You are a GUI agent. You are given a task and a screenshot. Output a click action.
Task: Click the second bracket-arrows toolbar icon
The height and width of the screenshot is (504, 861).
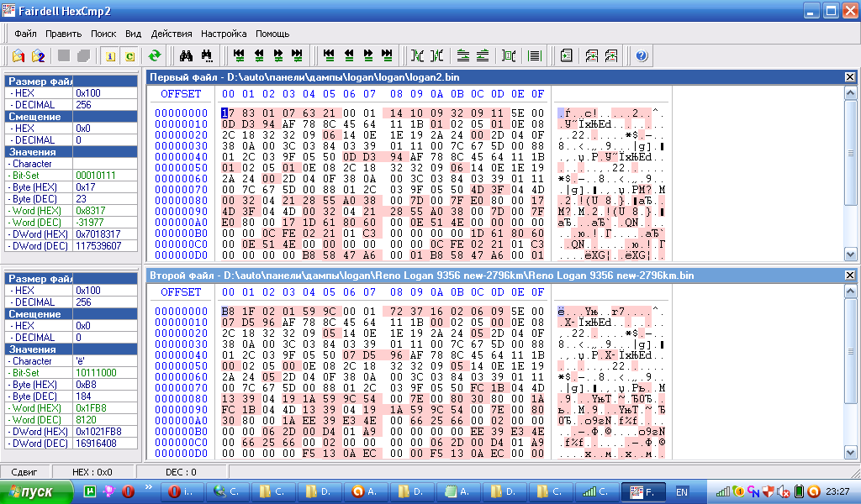pos(437,56)
